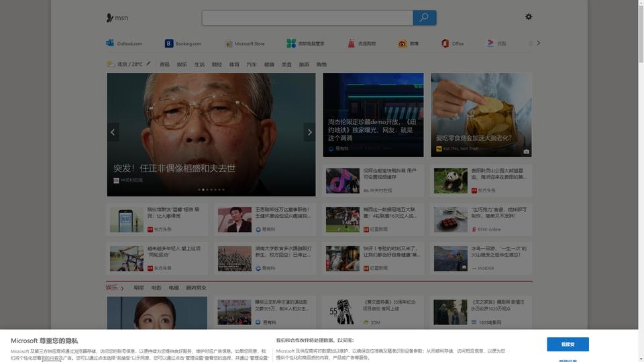644x362 pixels.
Task: Select the 美食 navigation tab
Action: coord(286,64)
